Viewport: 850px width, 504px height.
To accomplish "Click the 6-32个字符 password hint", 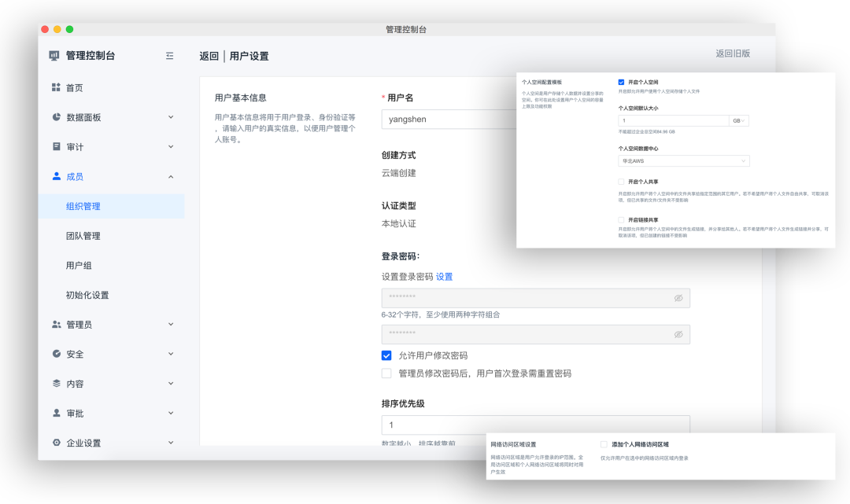I will click(x=441, y=315).
